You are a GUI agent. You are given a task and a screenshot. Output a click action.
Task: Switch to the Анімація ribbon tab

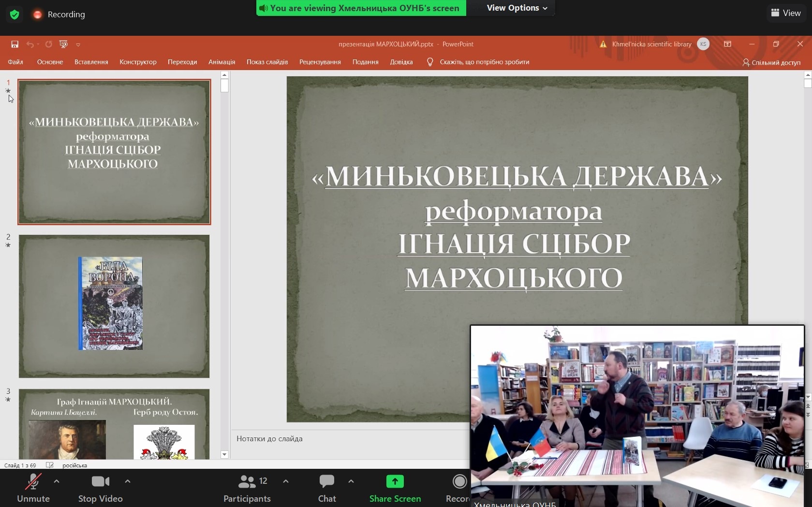click(221, 62)
